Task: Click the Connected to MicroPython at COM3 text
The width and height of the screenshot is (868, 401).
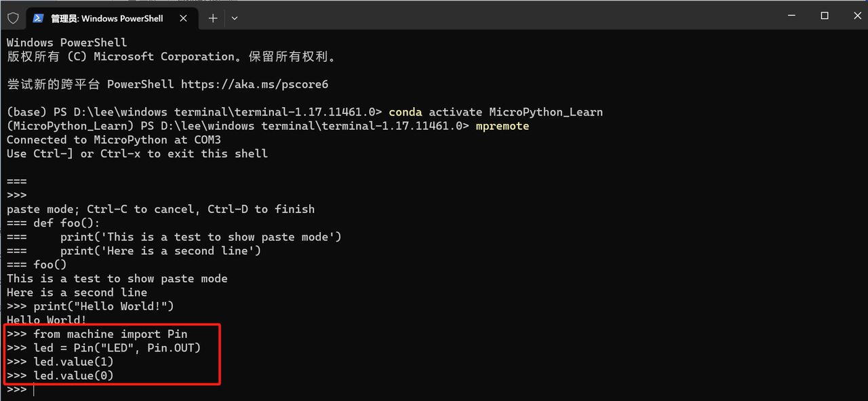Action: click(x=114, y=140)
